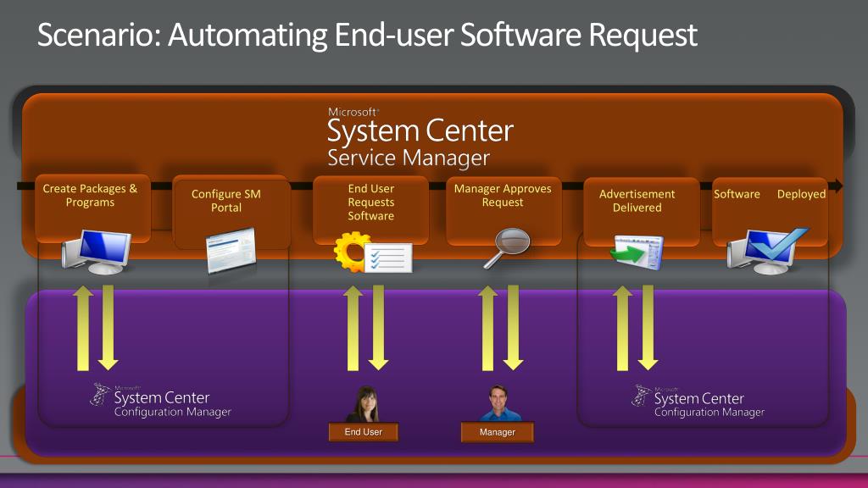Click the computer monitor icon under Create Packages
Screen dimensions: 868x488
point(97,252)
